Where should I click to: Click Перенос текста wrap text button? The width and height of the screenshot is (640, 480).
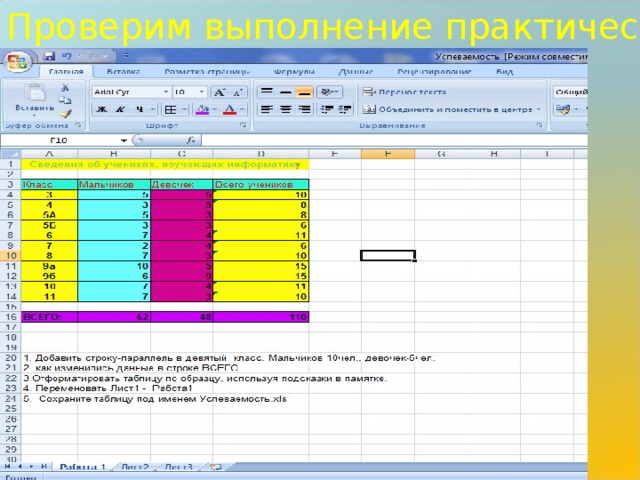coord(404,92)
